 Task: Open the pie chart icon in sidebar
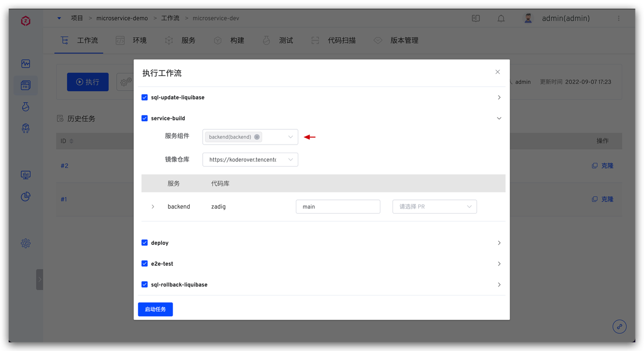pyautogui.click(x=26, y=196)
